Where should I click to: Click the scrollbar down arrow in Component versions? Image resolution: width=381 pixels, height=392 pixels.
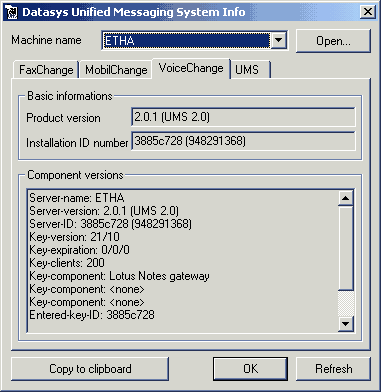[345, 323]
